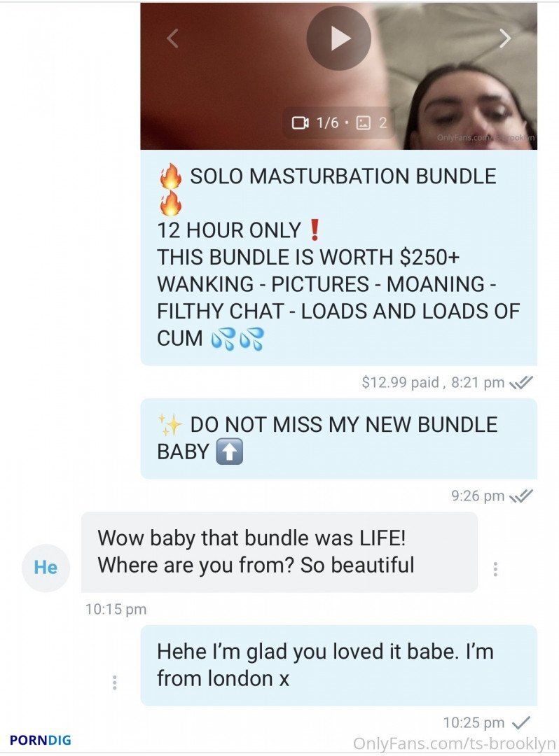The height and width of the screenshot is (756, 559).
Task: Click the image count icon showing 2
Action: click(371, 123)
